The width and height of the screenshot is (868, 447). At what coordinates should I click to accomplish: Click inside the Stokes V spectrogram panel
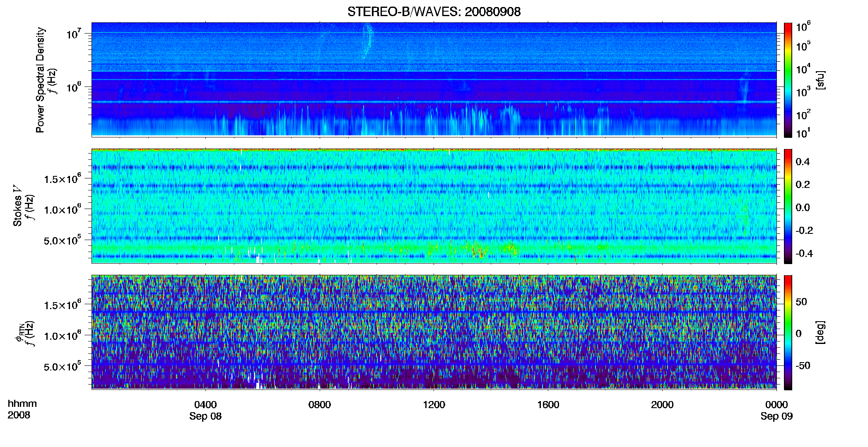(434, 206)
